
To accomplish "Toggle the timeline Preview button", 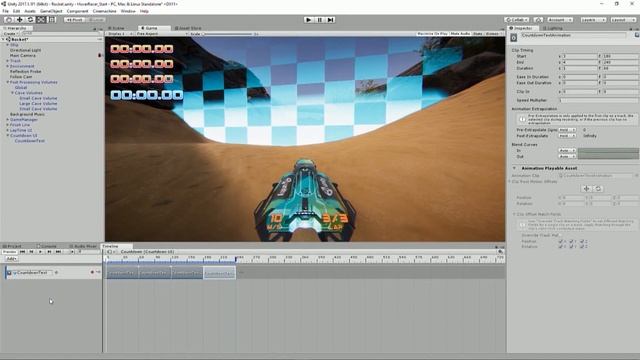I will click(x=9, y=252).
